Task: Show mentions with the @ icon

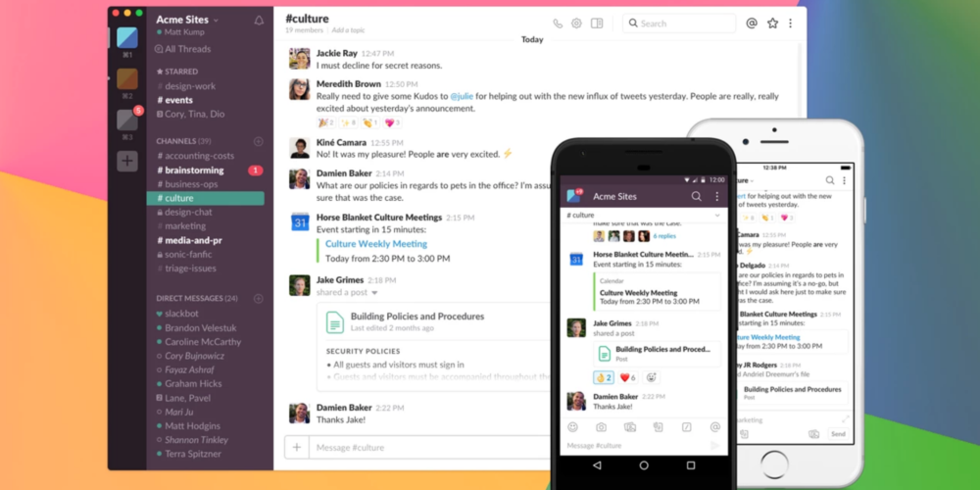Action: (752, 24)
